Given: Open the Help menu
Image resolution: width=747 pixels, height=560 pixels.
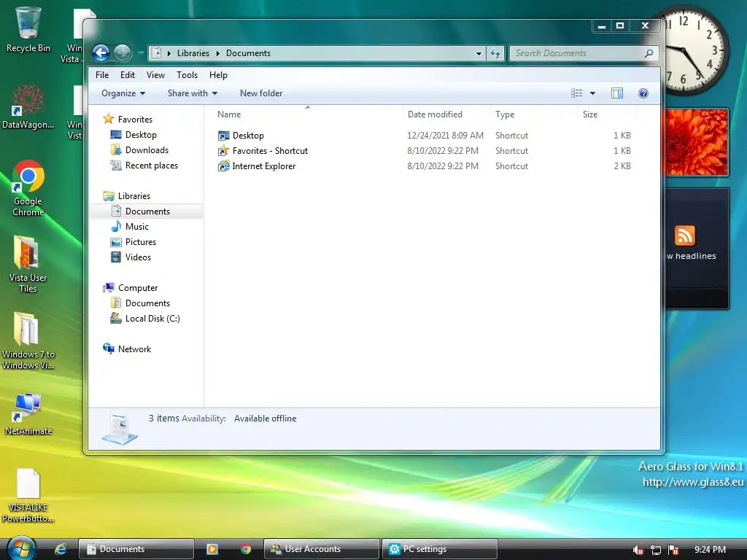Looking at the screenshot, I should point(218,75).
